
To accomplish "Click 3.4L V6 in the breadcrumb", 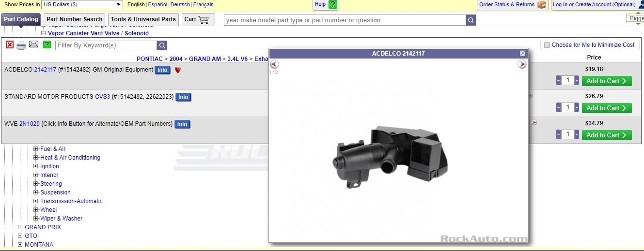I will (x=238, y=59).
